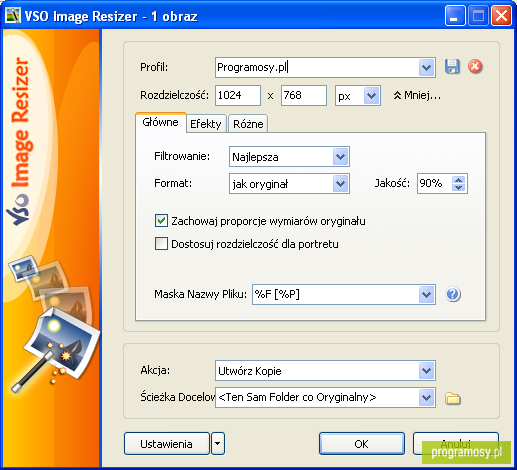The image size is (517, 470).
Task: Toggle Dostosuj rozdzielczość dla portretu checkbox
Action: pyautogui.click(x=161, y=244)
